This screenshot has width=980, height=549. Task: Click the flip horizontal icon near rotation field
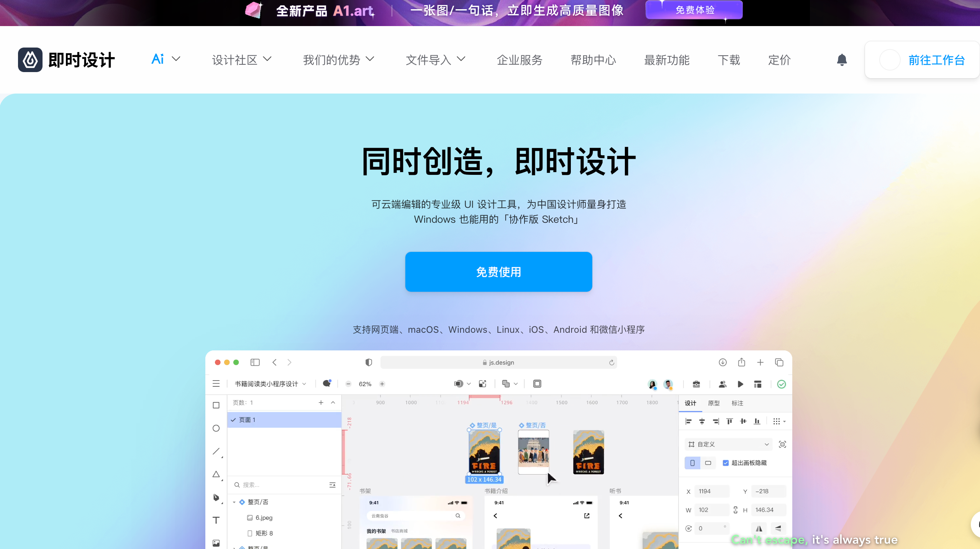click(x=759, y=528)
